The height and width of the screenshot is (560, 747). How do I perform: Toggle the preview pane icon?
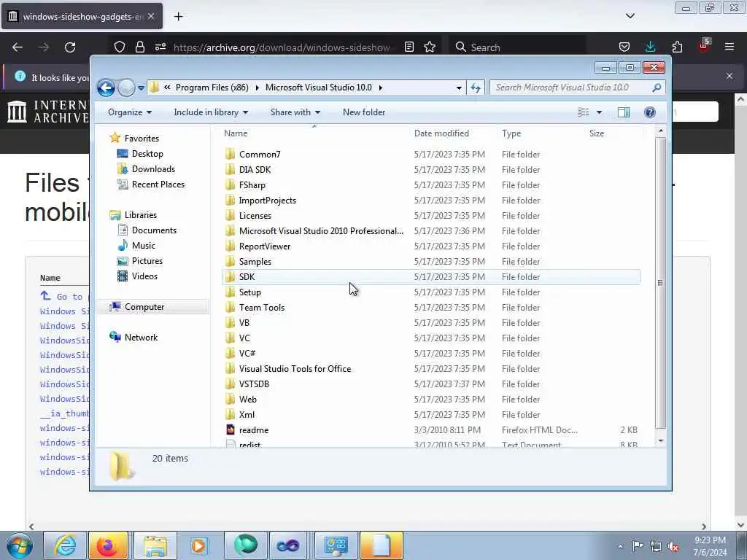click(x=624, y=112)
